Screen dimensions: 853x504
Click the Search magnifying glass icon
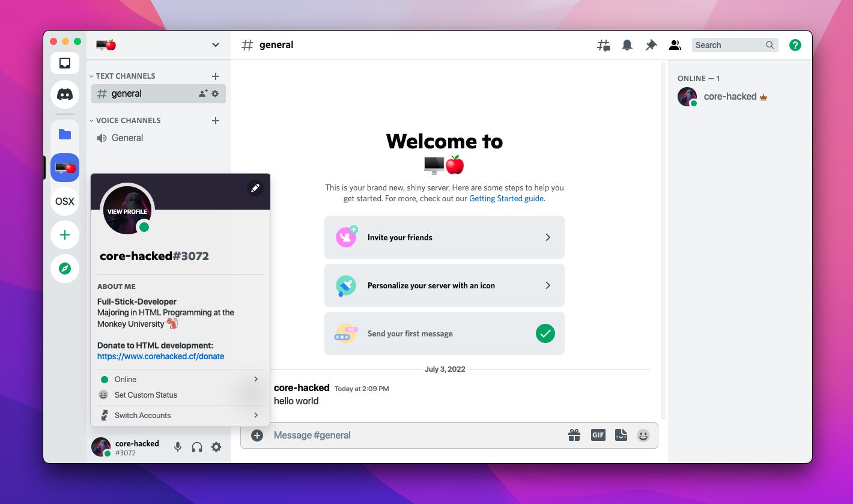pos(770,45)
